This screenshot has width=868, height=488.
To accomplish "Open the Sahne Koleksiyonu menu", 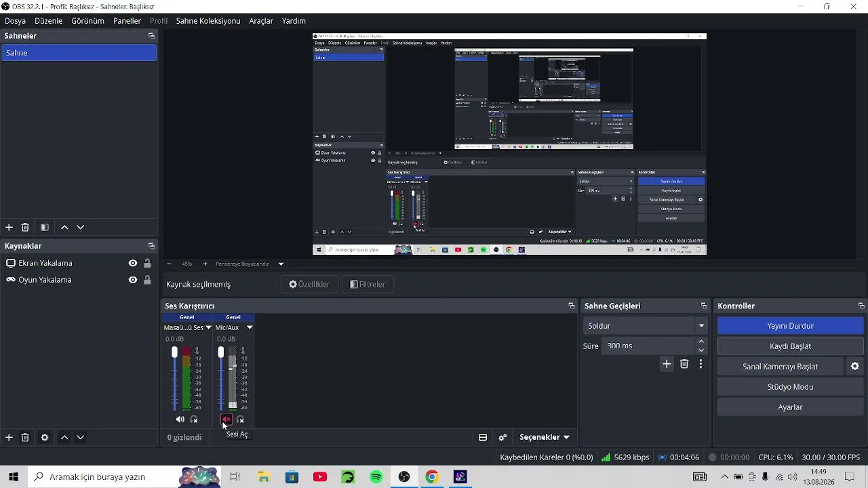I will tap(208, 21).
